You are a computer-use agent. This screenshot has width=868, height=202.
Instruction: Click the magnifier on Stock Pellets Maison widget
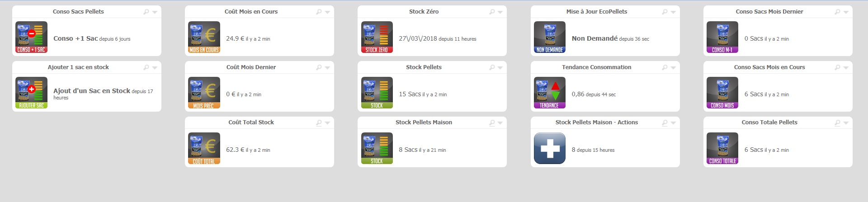click(492, 122)
